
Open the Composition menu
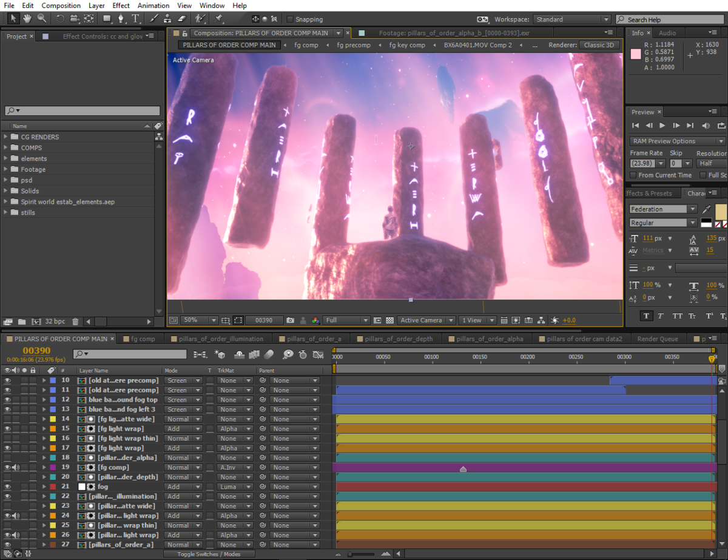click(x=61, y=5)
